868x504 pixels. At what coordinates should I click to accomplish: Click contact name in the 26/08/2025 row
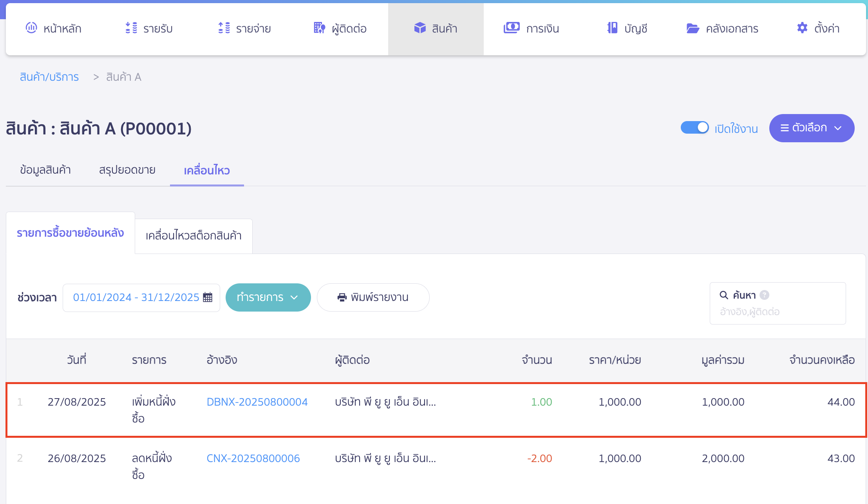tap(385, 459)
